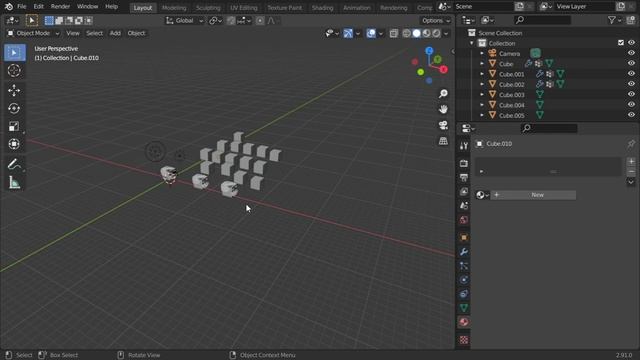The width and height of the screenshot is (640, 360).
Task: Hide Cube.003 via its eye icon
Action: click(x=631, y=94)
